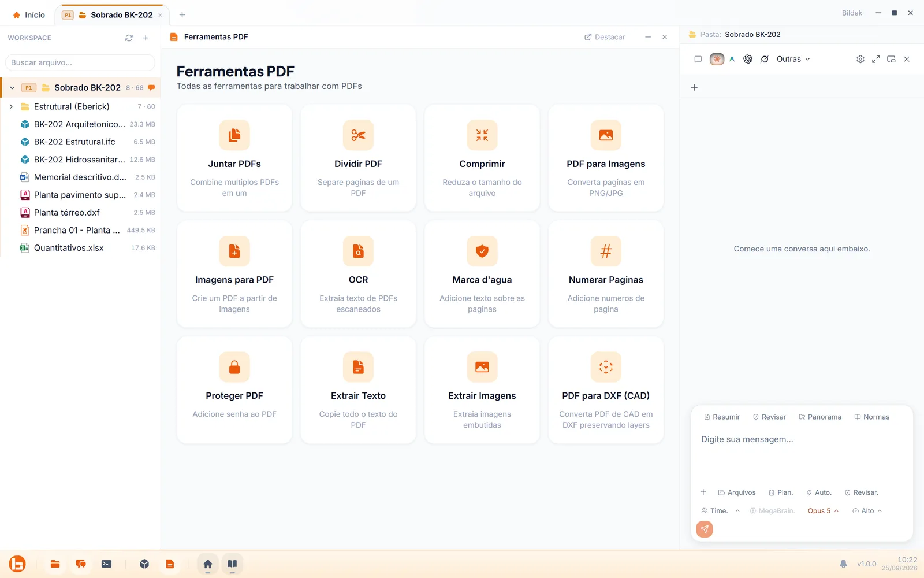Click the Panorama quick action
924x578 pixels.
pyautogui.click(x=820, y=417)
